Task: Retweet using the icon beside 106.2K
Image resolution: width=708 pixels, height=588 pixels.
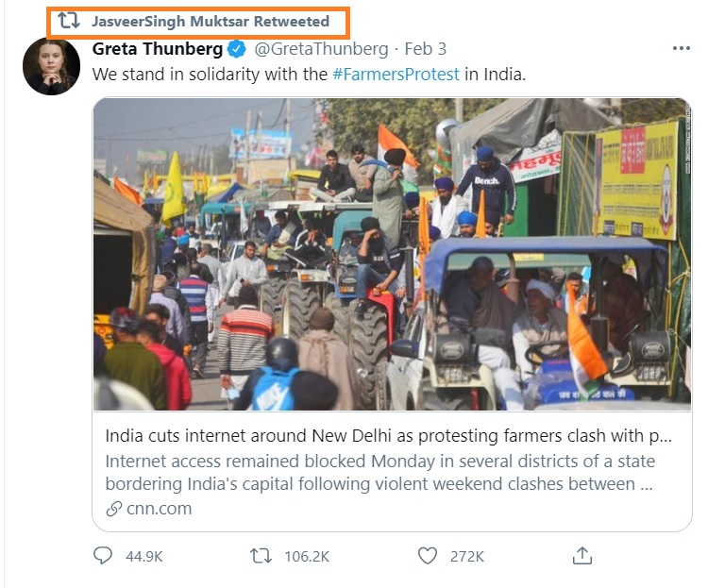Action: [261, 556]
